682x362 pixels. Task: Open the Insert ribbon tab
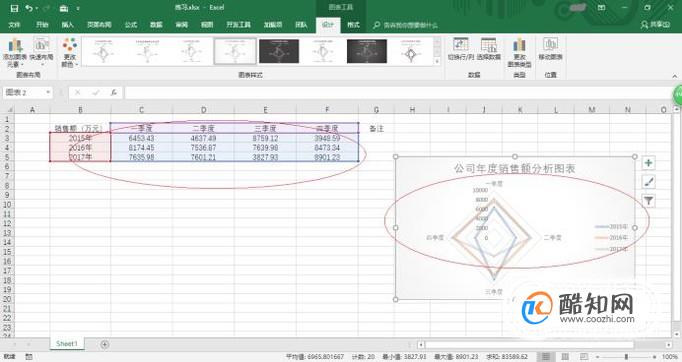(67, 25)
